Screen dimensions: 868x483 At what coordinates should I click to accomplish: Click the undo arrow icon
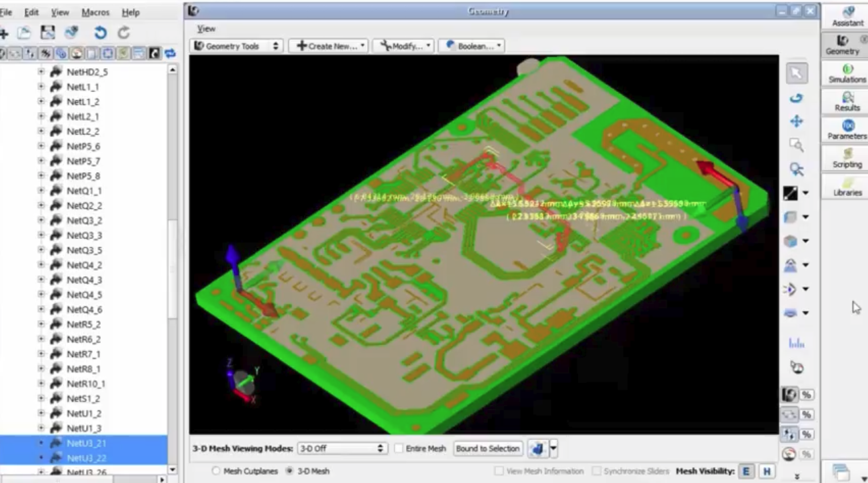100,33
